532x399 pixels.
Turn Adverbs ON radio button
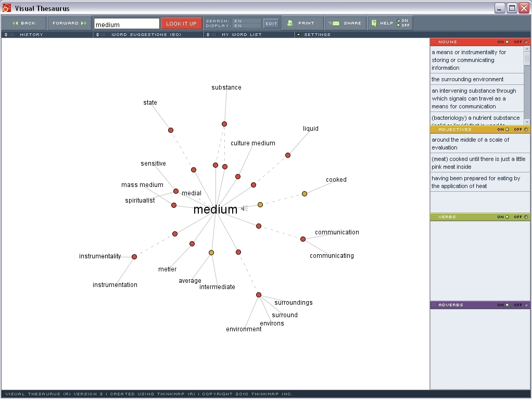pyautogui.click(x=507, y=305)
